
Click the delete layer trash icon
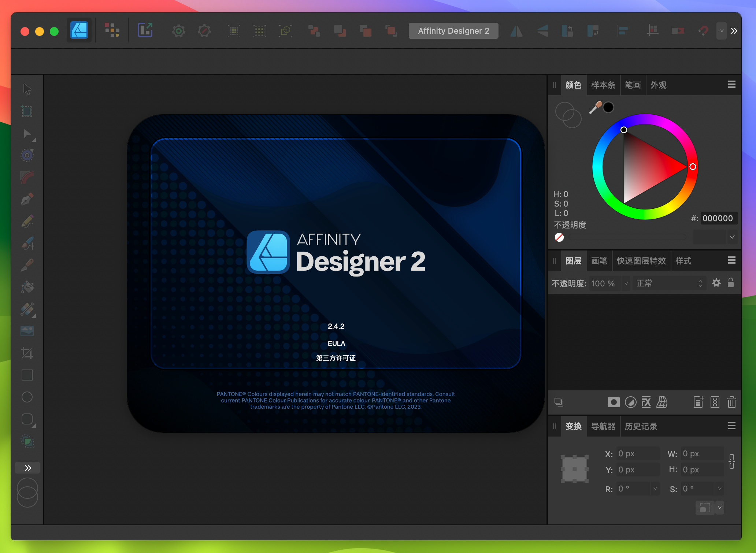click(x=731, y=402)
